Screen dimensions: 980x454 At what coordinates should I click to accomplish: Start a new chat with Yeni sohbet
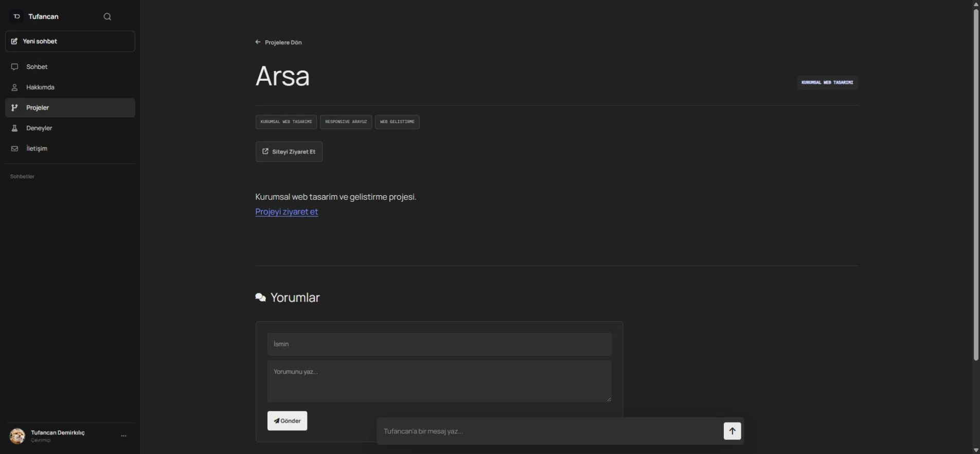point(70,41)
